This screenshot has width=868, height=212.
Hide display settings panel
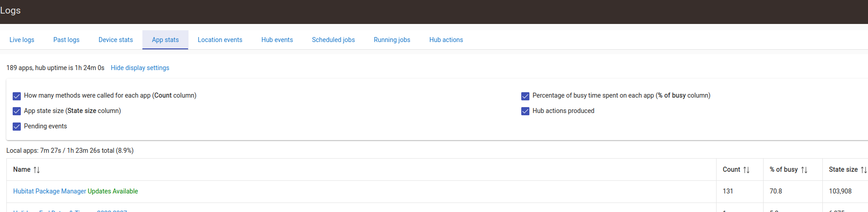140,68
